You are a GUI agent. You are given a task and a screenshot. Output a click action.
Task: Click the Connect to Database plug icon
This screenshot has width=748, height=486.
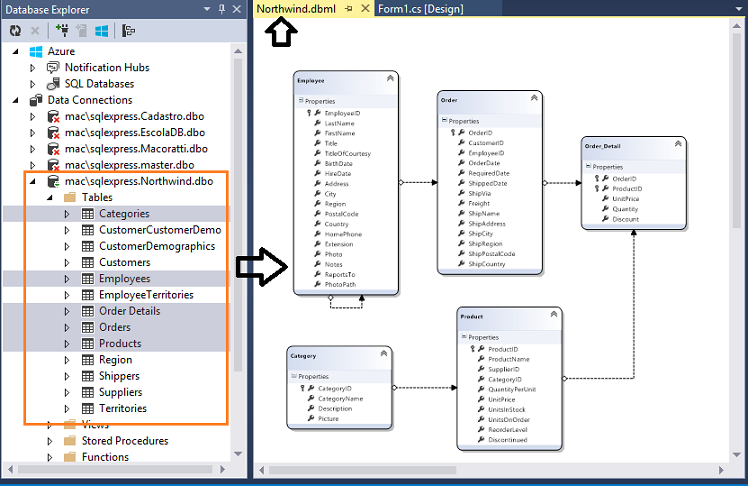62,31
